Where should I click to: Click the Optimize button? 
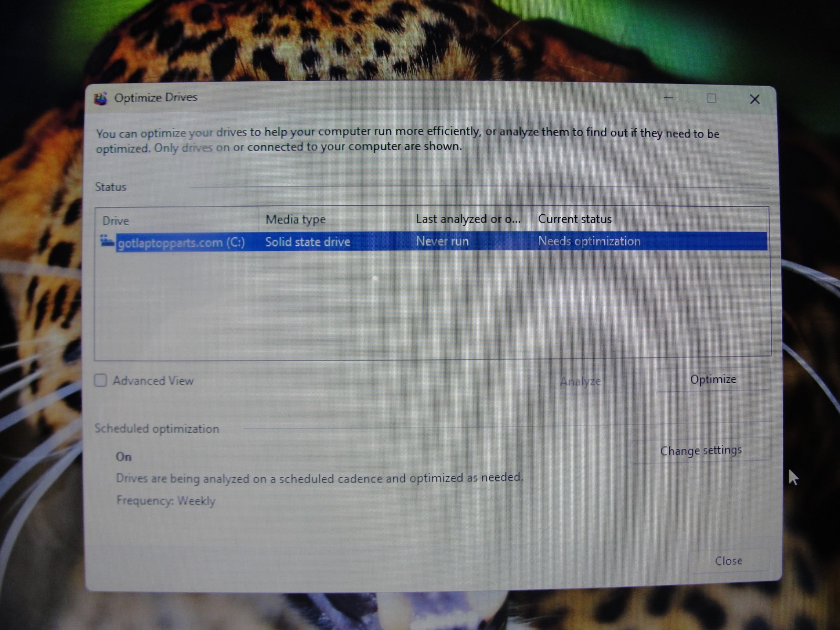tap(713, 379)
